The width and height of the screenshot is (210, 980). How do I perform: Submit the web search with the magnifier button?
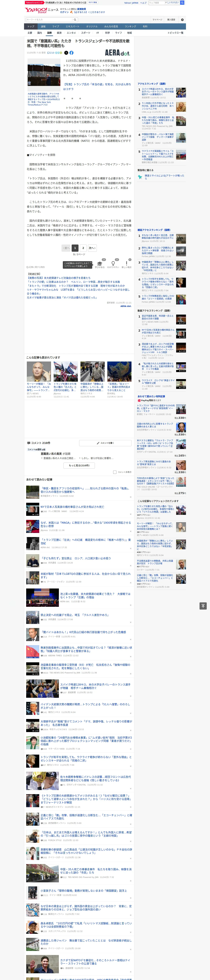[x=182, y=3]
